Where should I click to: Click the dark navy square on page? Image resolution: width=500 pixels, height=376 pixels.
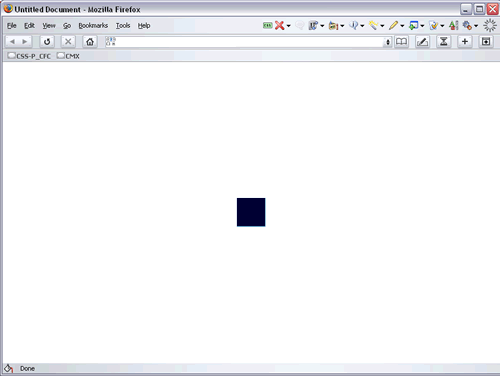(x=251, y=212)
